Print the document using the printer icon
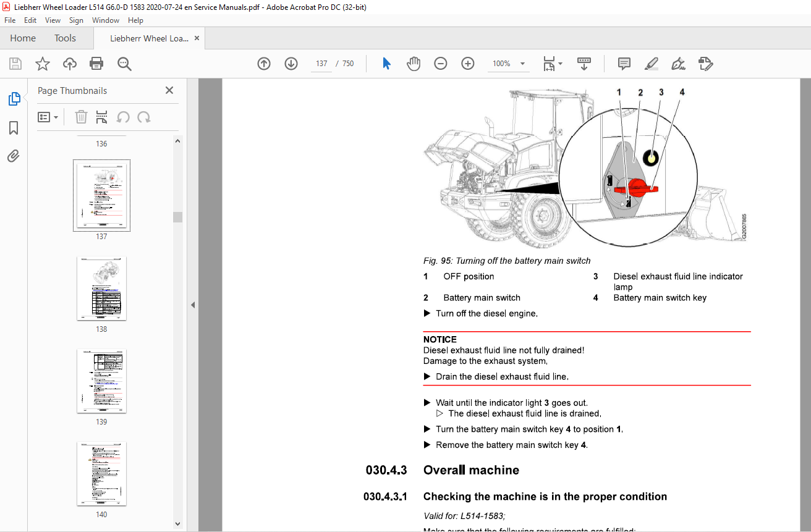 pyautogui.click(x=96, y=64)
